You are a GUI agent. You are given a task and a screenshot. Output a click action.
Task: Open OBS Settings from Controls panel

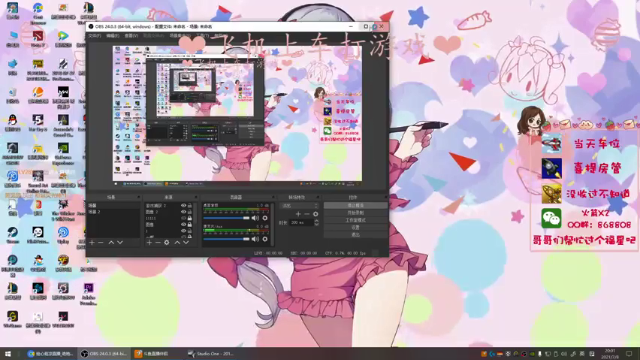(356, 227)
